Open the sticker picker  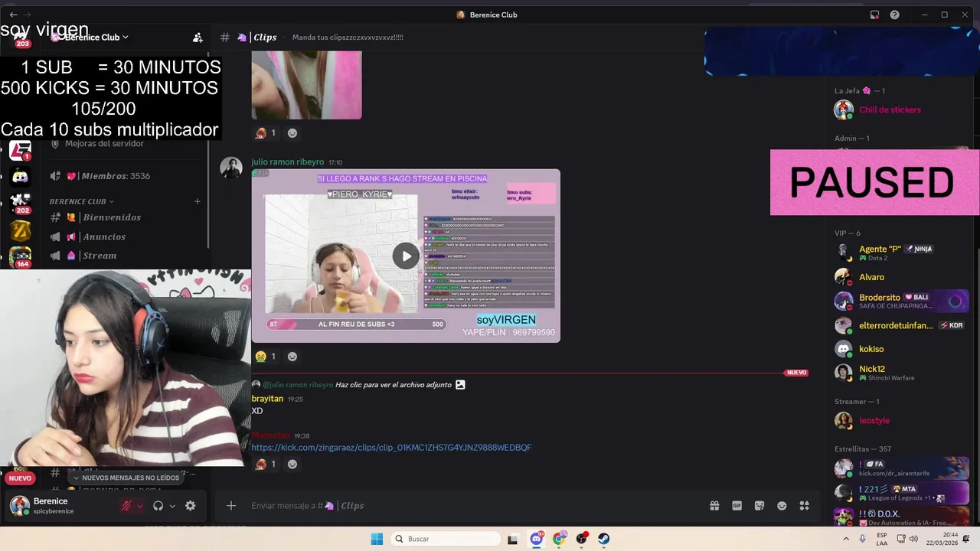coord(759,506)
